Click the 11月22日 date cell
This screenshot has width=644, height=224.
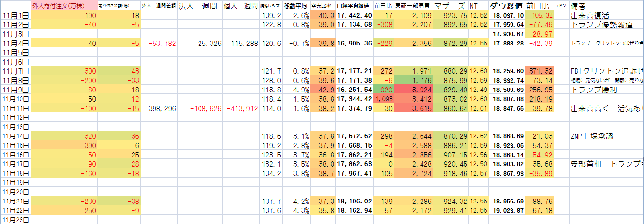coord(16,211)
